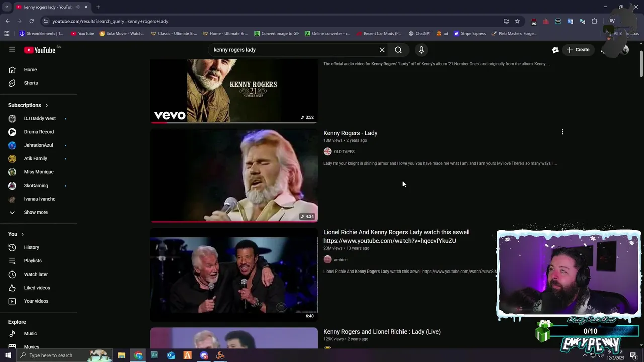The width and height of the screenshot is (644, 362).
Task: Open the ambtec channel avatar
Action: point(327,260)
